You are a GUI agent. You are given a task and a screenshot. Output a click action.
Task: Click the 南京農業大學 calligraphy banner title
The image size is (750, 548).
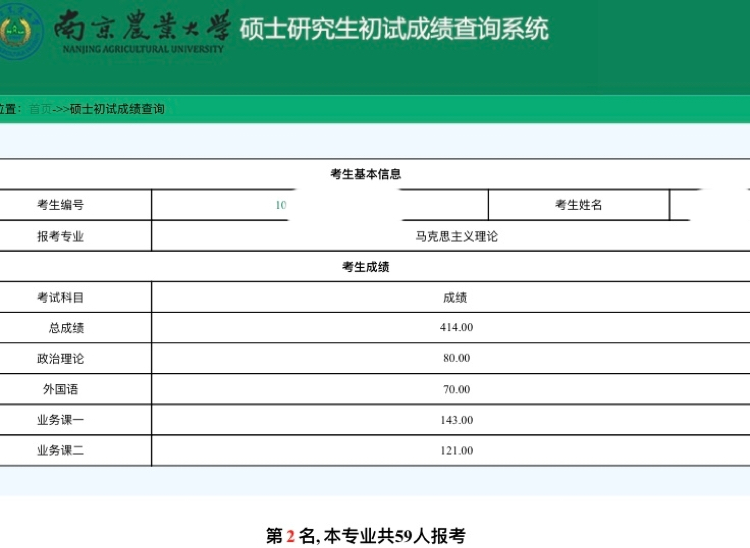tap(142, 25)
